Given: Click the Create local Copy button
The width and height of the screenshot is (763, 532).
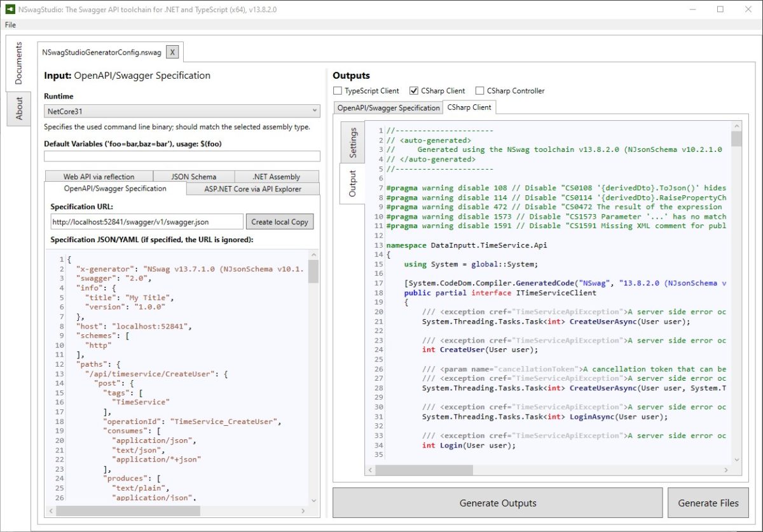Looking at the screenshot, I should [280, 222].
